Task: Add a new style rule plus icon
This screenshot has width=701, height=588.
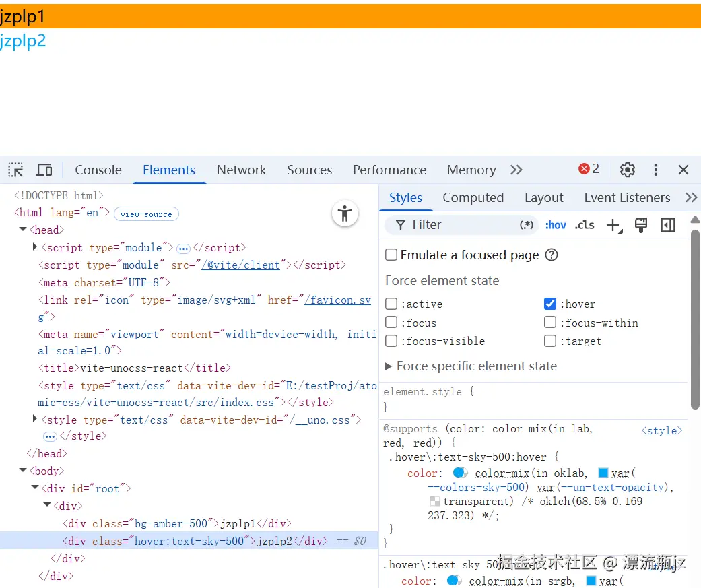Action: [x=614, y=226]
